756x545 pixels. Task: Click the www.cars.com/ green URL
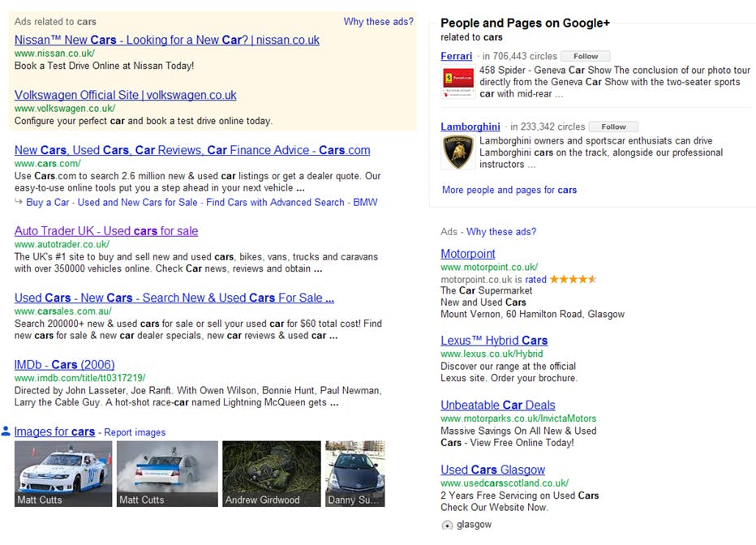pyautogui.click(x=48, y=163)
